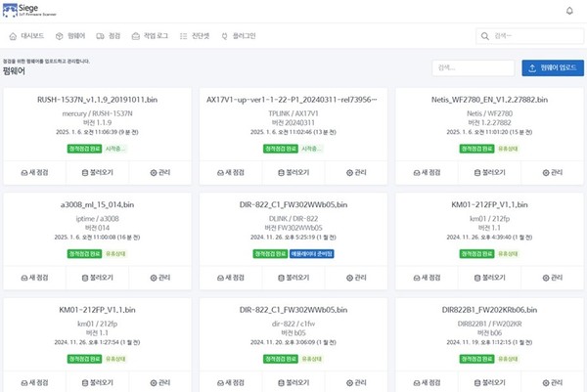Start 새 점검 for DIR822B1_FW202KRb06.bin
The height and width of the screenshot is (392, 587).
pyautogui.click(x=428, y=382)
